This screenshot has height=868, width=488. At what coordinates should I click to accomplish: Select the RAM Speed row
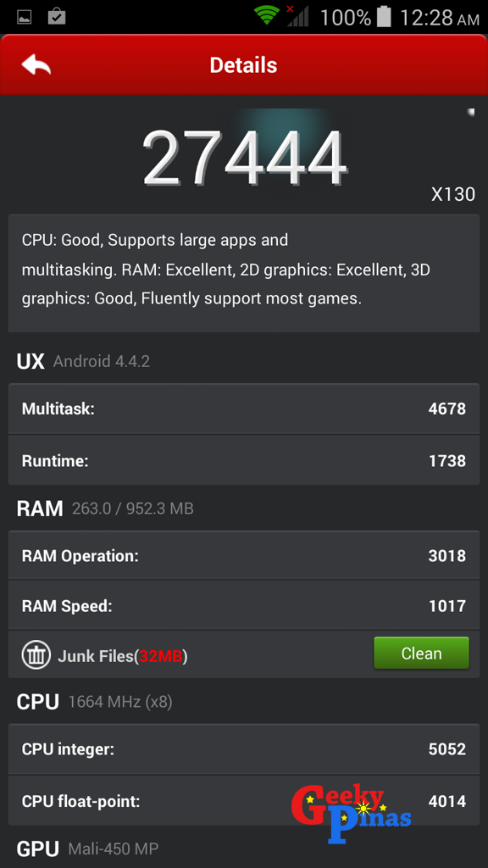click(x=244, y=605)
